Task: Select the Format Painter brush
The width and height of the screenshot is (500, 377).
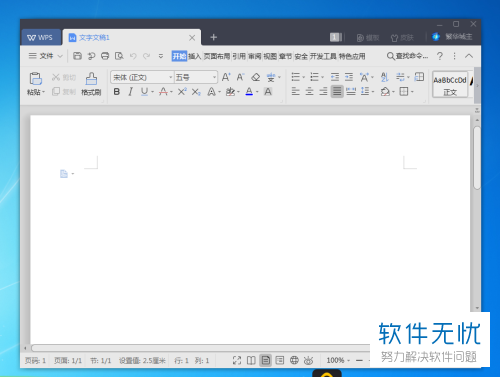Action: pos(91,79)
